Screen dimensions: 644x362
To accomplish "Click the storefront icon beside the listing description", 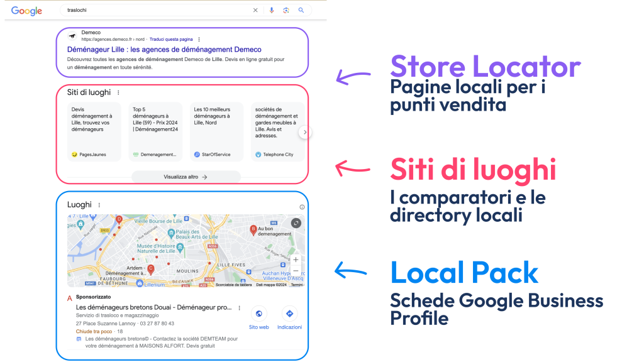I will click(79, 339).
